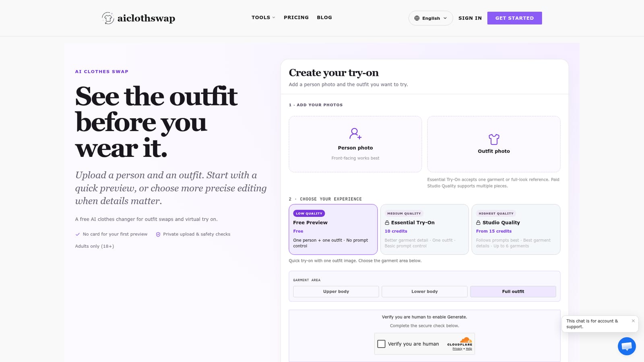Open the Blog page
Screen dimensions: 644x362
324,18
